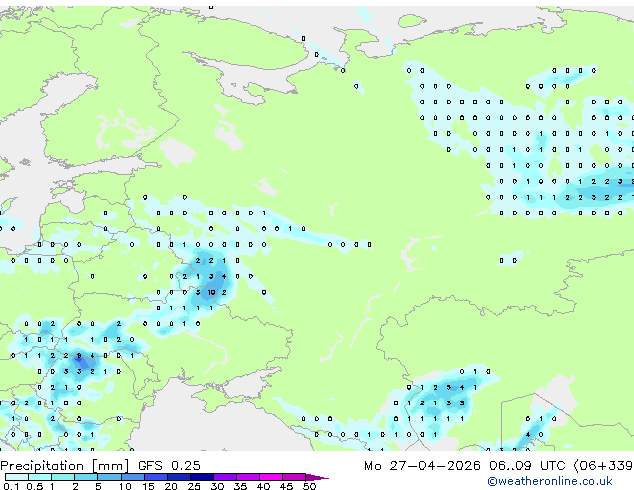Pick the palest legend swatch above 0.1
The image size is (634, 490).
pyautogui.click(x=17, y=477)
